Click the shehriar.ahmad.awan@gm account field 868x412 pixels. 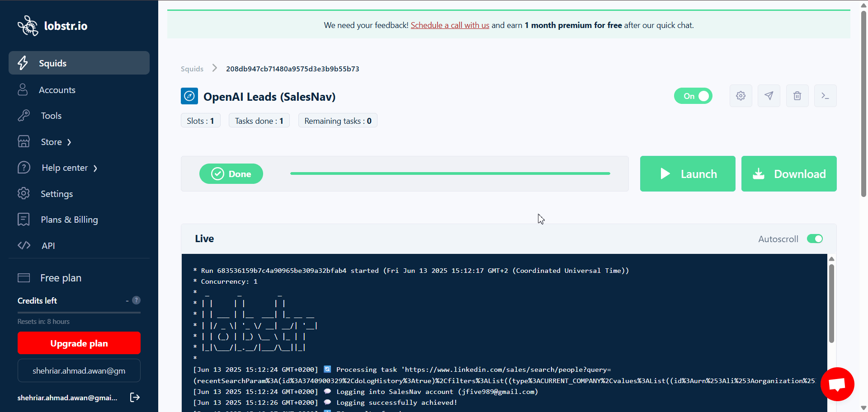(79, 370)
